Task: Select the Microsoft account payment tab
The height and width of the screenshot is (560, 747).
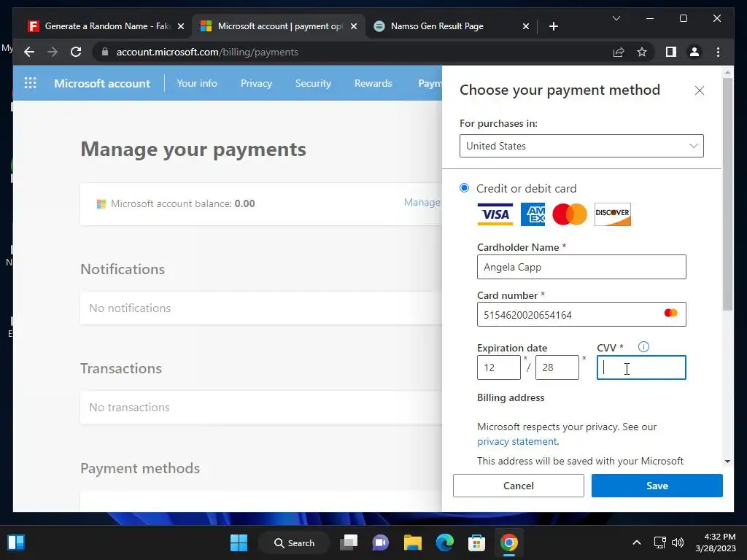Action: 280,26
